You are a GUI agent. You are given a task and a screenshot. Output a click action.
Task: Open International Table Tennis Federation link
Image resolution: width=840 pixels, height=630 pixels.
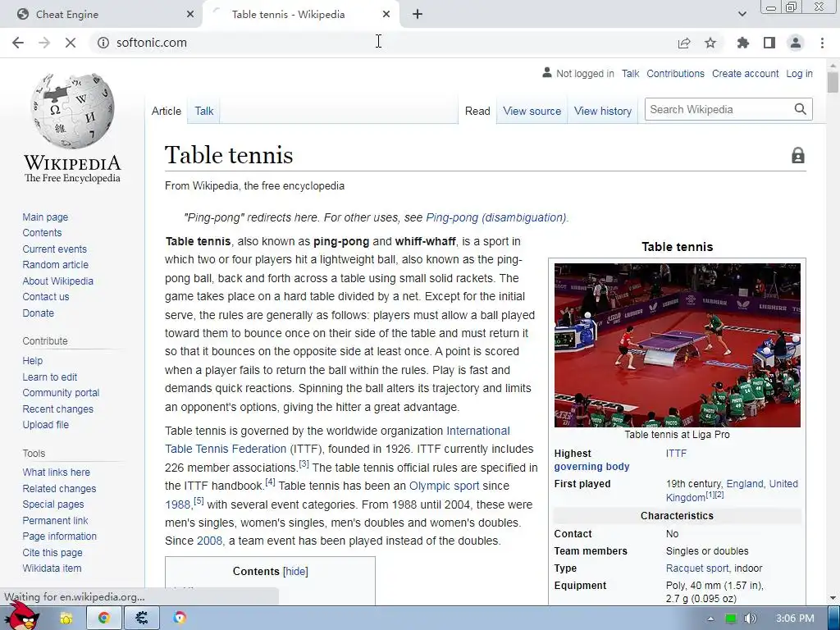pyautogui.click(x=478, y=431)
